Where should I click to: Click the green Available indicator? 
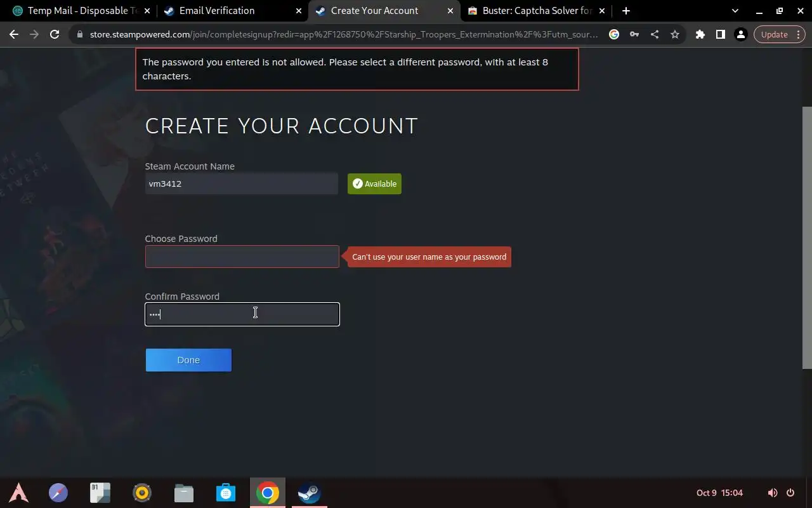(374, 184)
